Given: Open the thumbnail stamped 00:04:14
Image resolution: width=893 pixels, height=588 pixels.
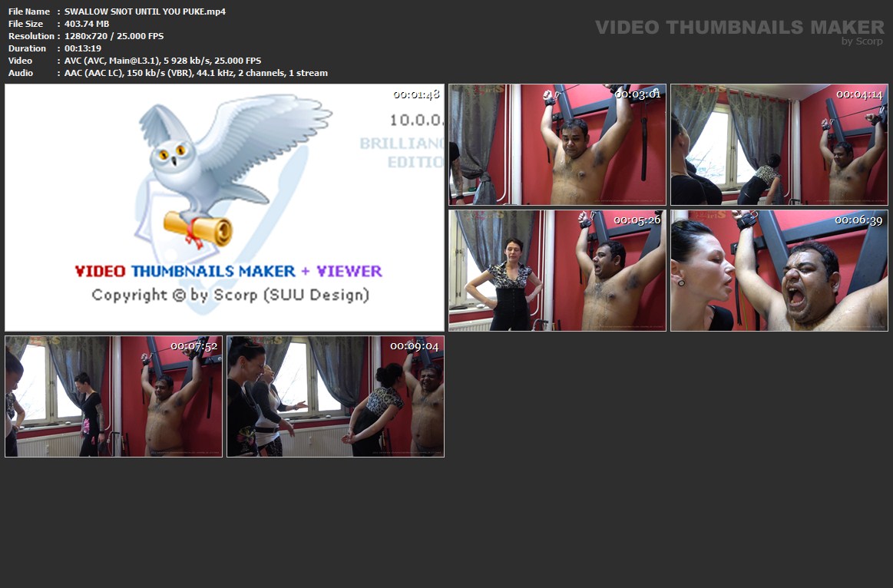Looking at the screenshot, I should pos(779,144).
